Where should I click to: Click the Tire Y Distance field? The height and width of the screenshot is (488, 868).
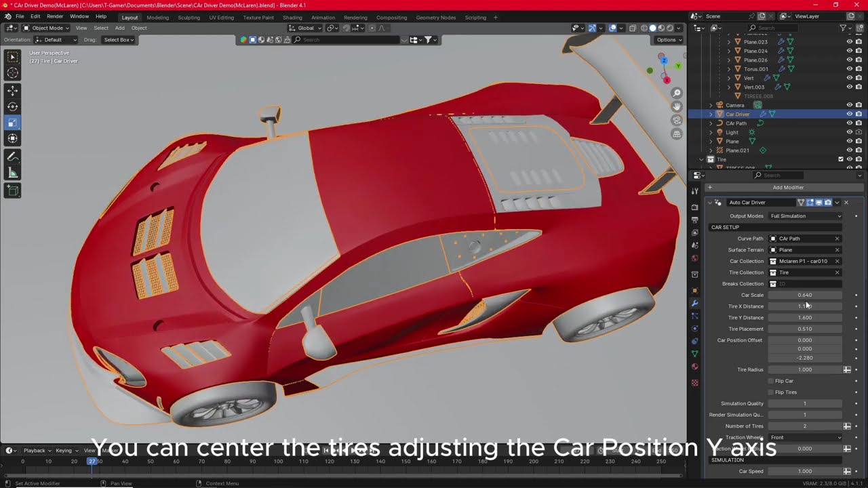(x=805, y=318)
